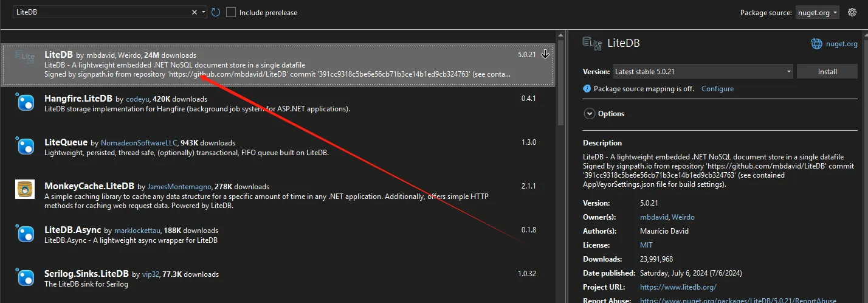Click the Install button
Screen dimensions: 868x303
[x=827, y=72]
